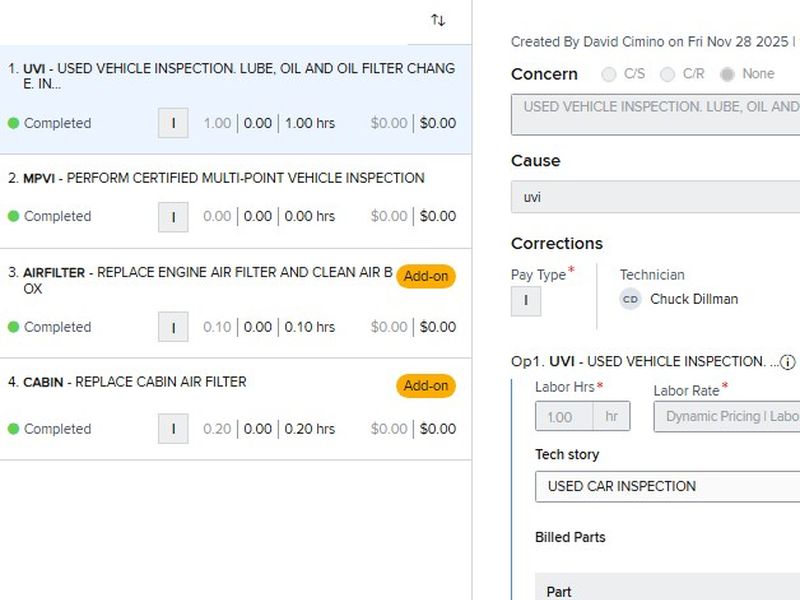Click the Add-on badge on CABIN job
The image size is (800, 600).
[x=426, y=386]
